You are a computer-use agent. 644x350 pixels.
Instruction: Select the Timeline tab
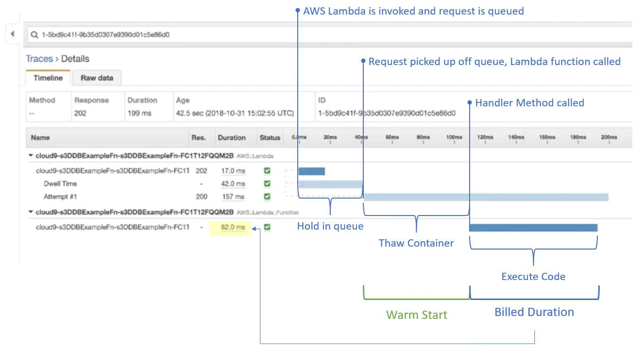pyautogui.click(x=47, y=78)
